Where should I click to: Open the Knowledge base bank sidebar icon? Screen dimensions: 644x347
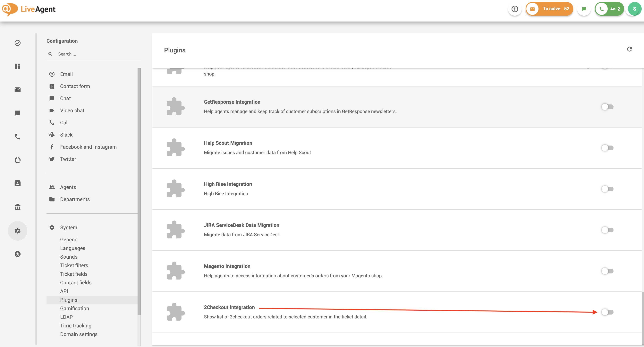[18, 207]
